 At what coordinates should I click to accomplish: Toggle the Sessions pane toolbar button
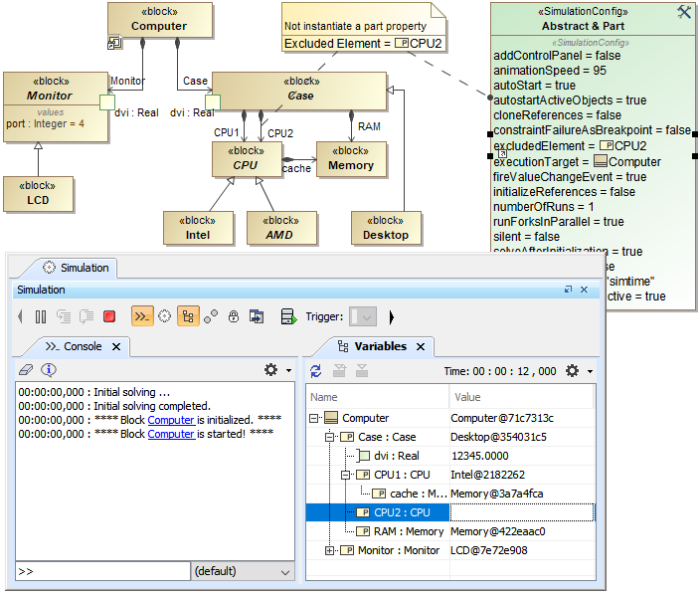click(x=165, y=317)
